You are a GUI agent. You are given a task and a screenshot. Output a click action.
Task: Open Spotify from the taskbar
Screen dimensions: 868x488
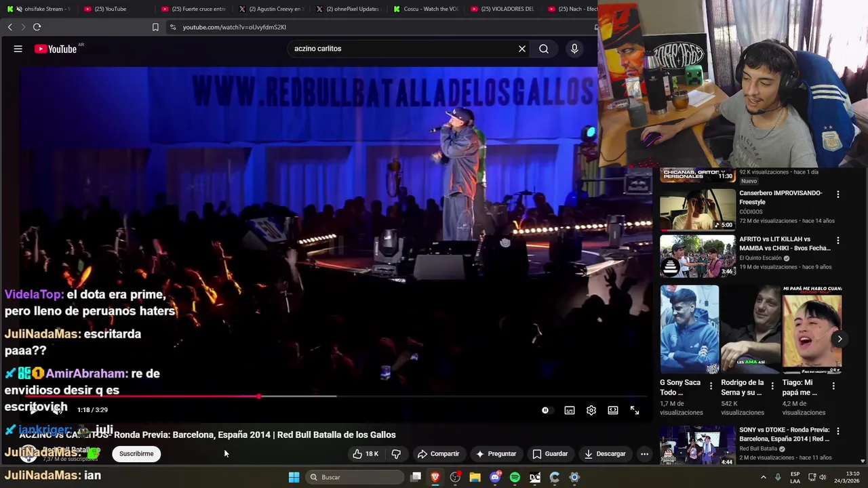pos(515,477)
